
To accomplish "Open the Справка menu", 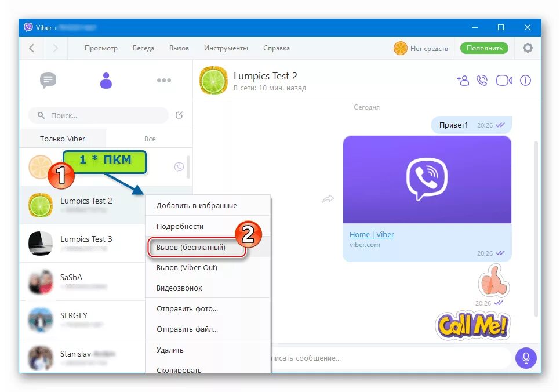I will (x=277, y=48).
